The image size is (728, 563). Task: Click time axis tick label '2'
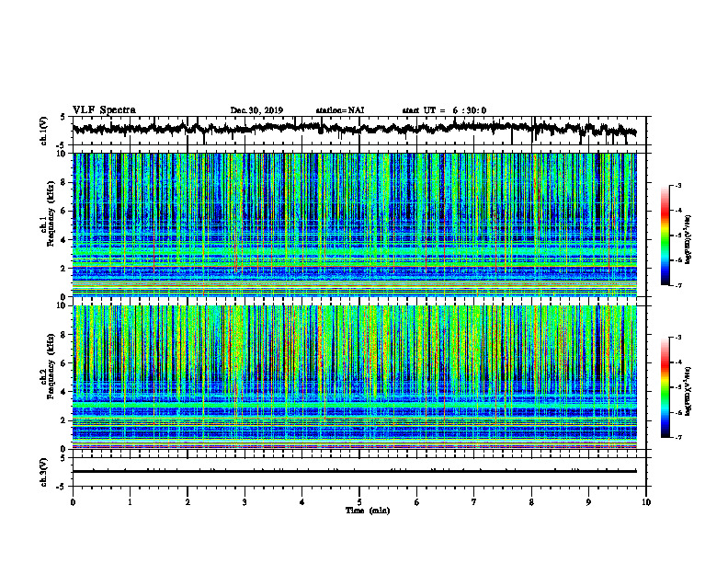tap(188, 502)
